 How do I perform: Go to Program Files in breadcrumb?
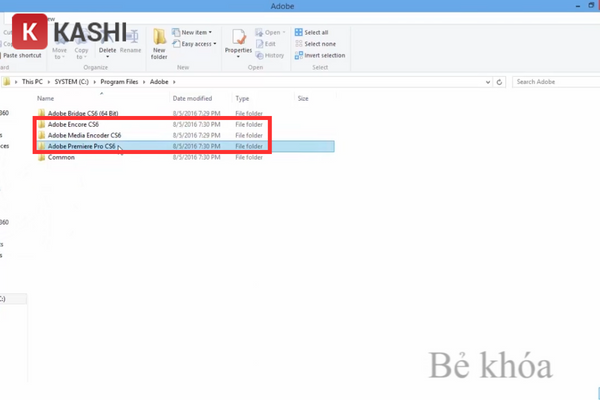(119, 82)
